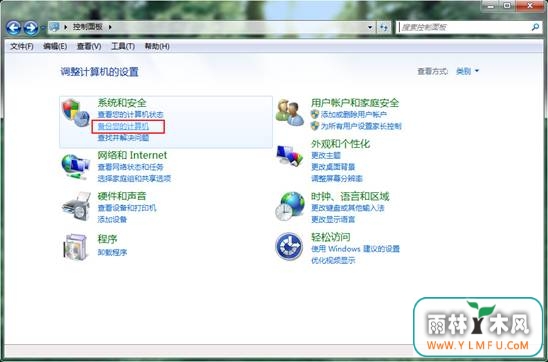Open 外观和个性化 heading
548x362 pixels.
click(340, 144)
